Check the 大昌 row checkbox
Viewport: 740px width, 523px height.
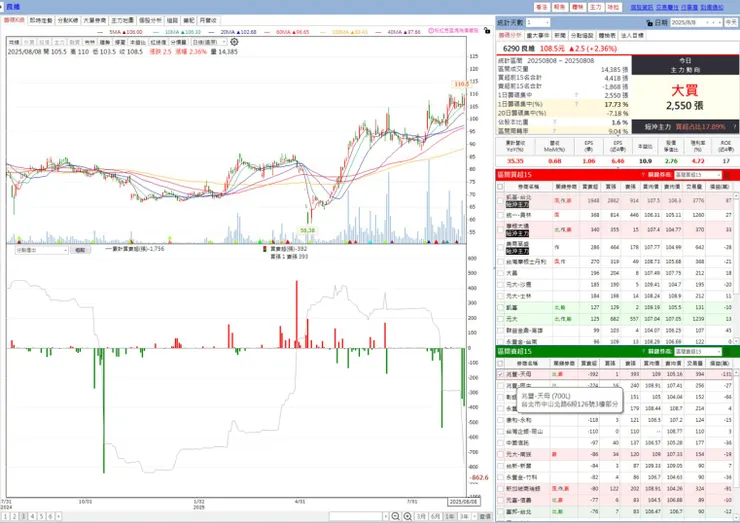(x=500, y=273)
